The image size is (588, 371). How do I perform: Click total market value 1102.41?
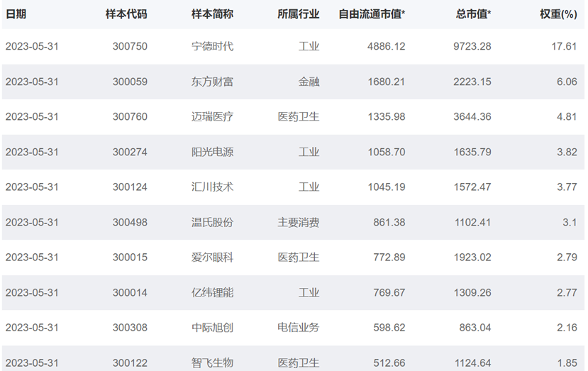click(472, 223)
